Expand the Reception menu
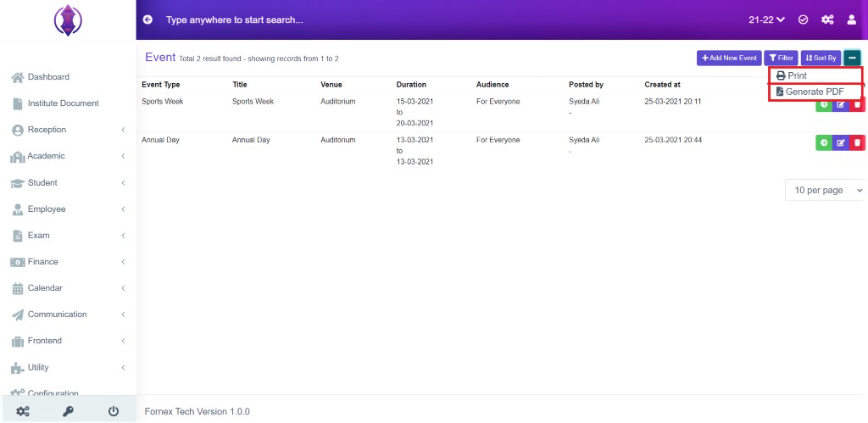 coord(68,130)
